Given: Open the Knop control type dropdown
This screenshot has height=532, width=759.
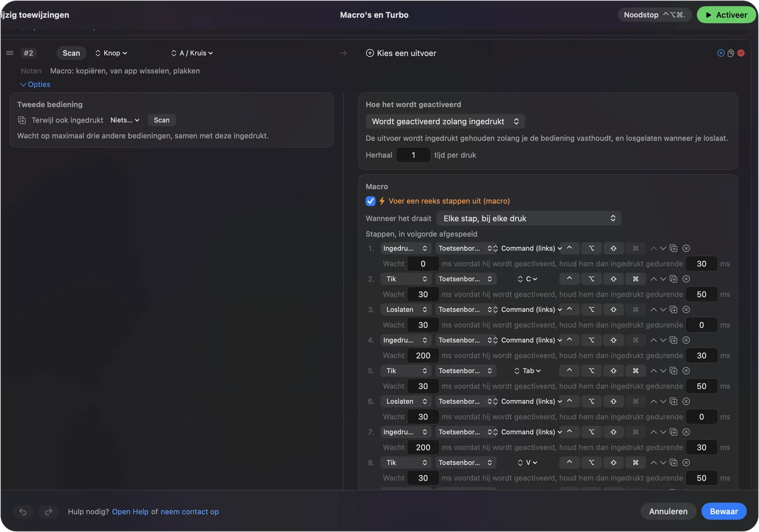Looking at the screenshot, I should [111, 53].
